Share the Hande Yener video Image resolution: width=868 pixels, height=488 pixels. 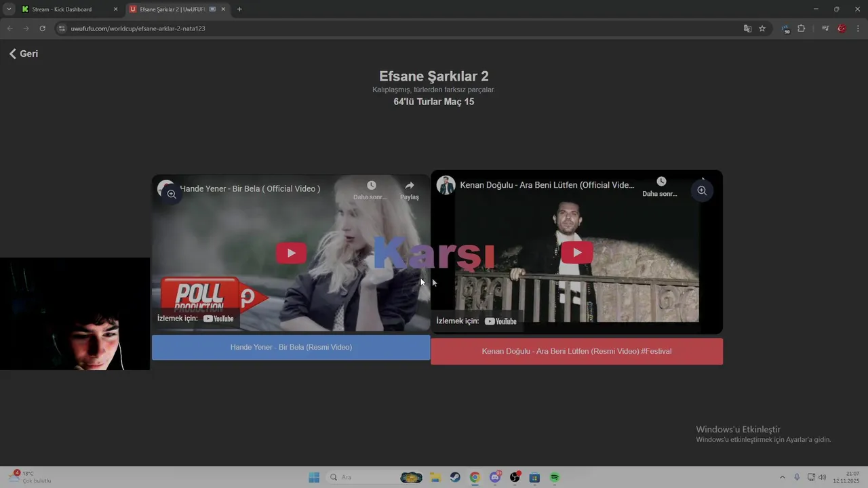pyautogui.click(x=410, y=190)
